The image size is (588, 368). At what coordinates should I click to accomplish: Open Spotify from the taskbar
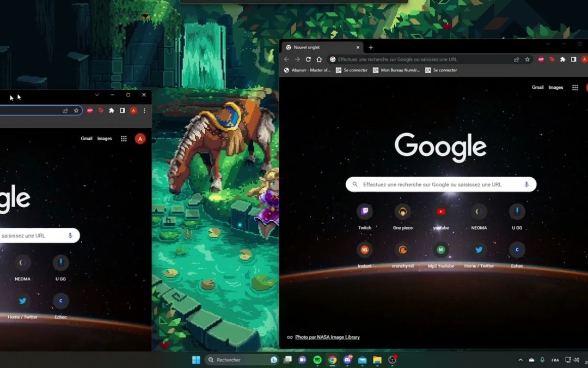tap(317, 360)
